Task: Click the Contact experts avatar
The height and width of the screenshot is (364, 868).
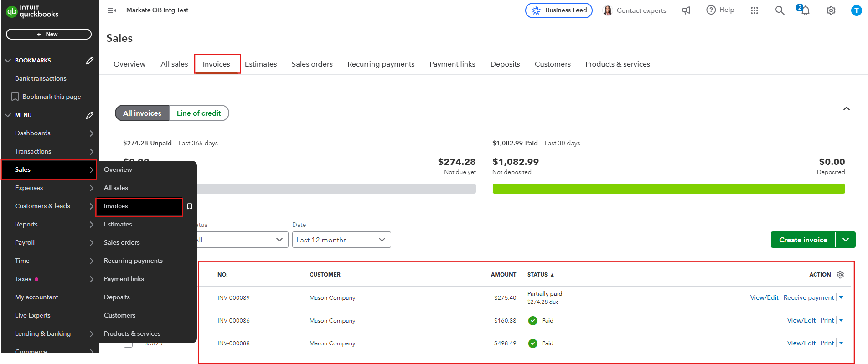Action: point(608,10)
